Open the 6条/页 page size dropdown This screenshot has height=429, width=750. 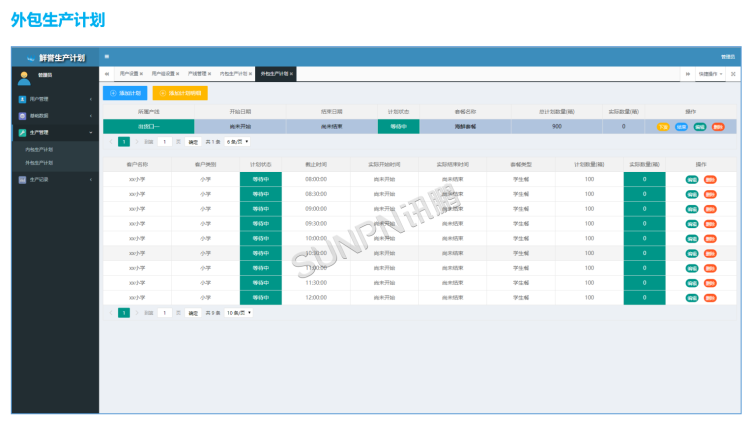coord(237,142)
